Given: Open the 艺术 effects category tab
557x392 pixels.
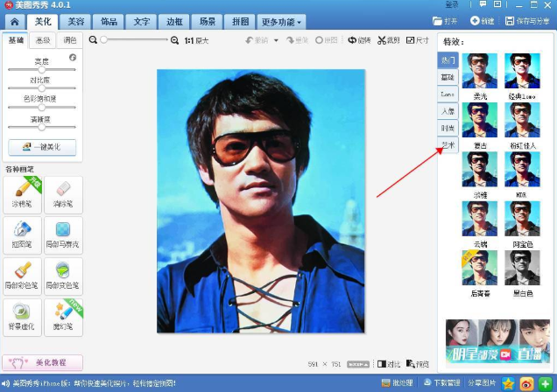Looking at the screenshot, I should (448, 145).
